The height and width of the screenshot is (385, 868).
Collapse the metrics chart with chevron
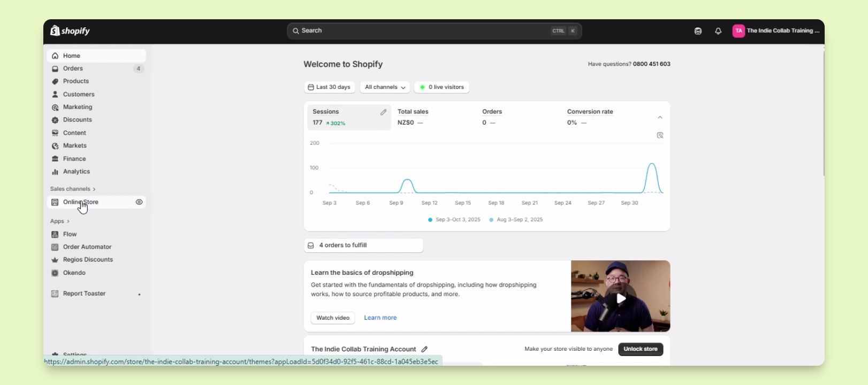point(660,118)
